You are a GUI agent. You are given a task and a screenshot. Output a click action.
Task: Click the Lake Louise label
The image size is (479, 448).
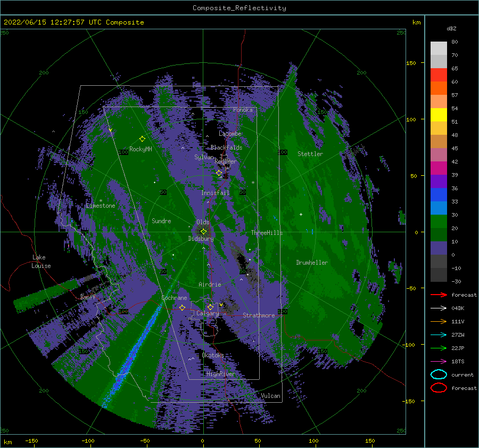tap(41, 262)
